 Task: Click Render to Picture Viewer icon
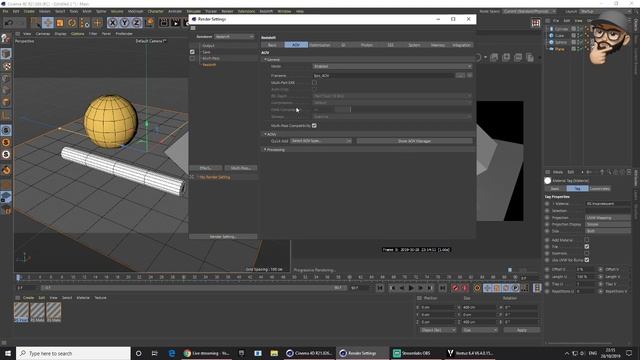pos(176,23)
